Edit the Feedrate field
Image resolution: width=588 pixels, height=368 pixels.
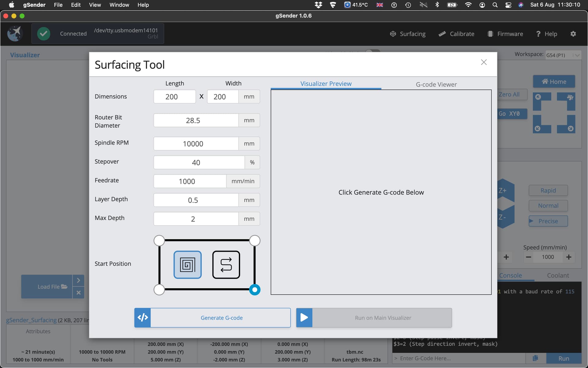(x=190, y=181)
